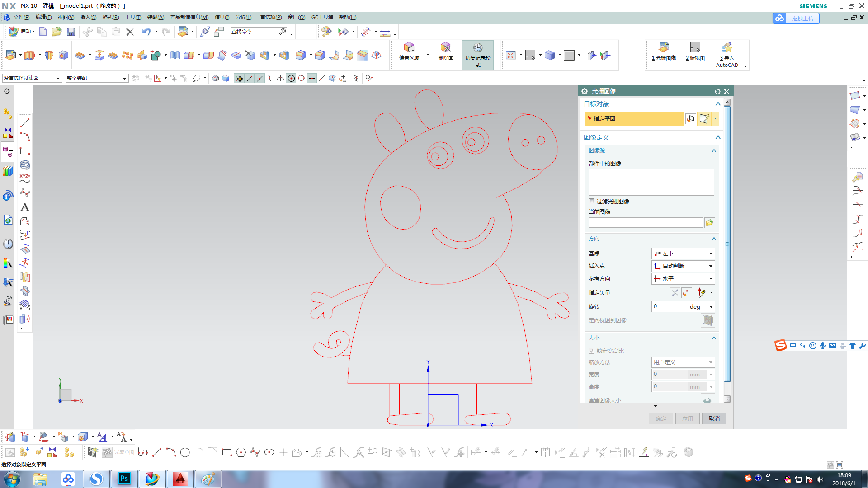Click browse folder icon next to 当前图像

point(709,222)
